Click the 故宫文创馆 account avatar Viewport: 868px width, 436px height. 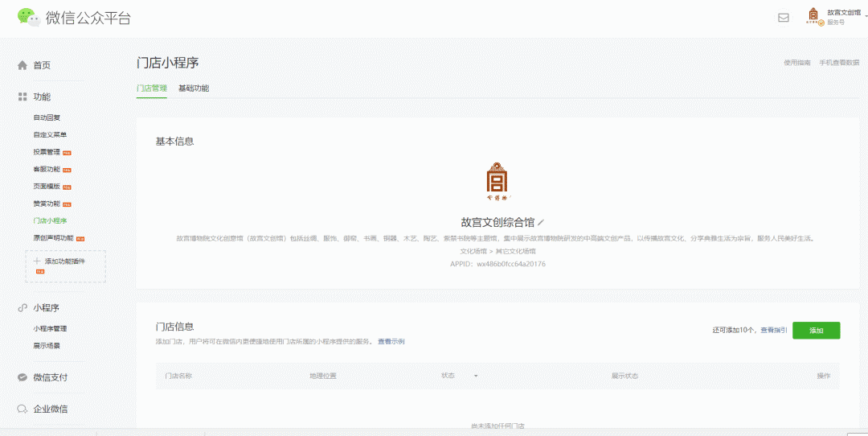click(813, 16)
